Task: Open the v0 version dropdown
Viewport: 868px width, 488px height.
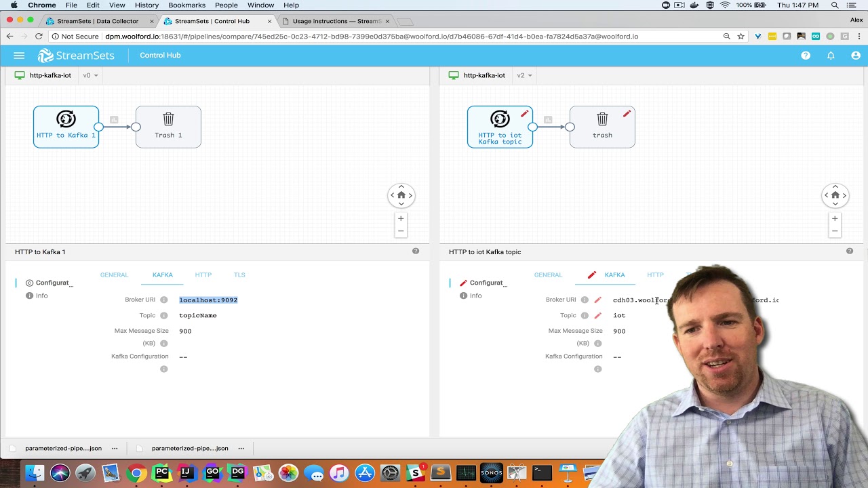Action: click(x=90, y=75)
